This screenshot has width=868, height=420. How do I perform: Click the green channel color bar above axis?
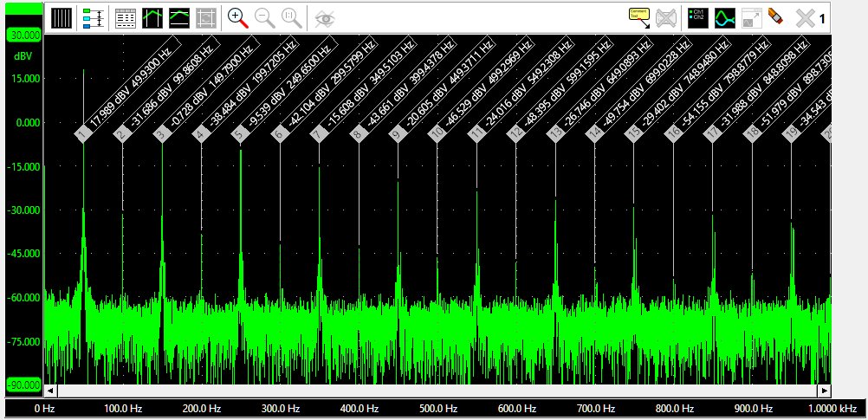tap(24, 9)
